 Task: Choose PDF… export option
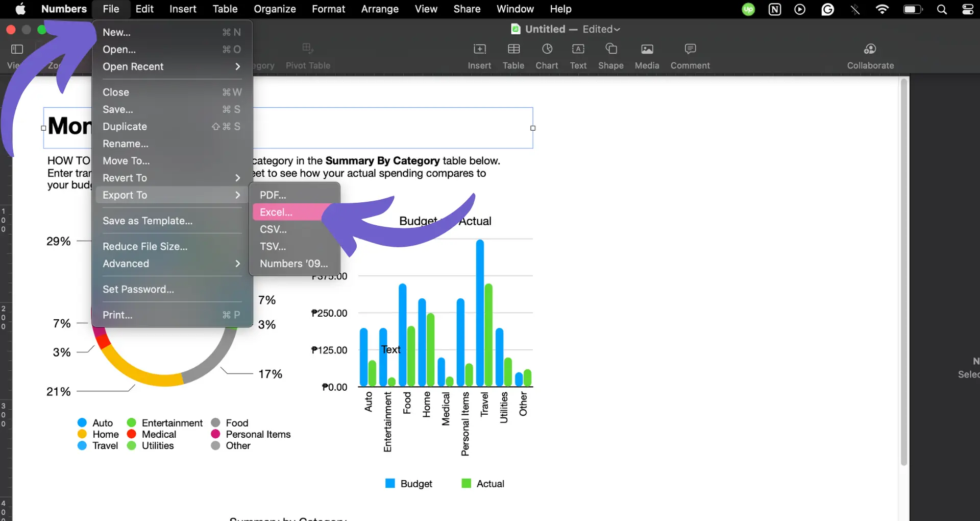point(296,195)
